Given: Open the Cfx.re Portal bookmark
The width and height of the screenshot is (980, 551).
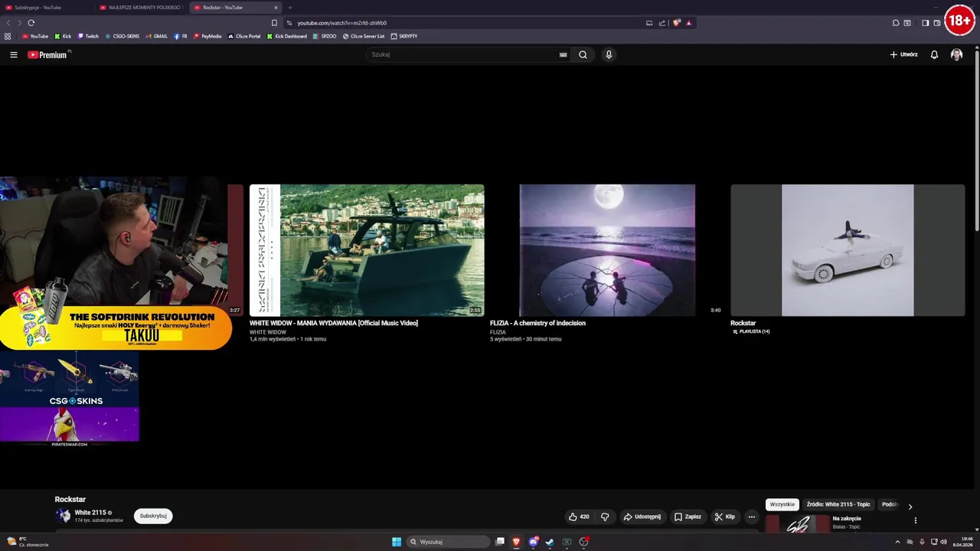Looking at the screenshot, I should (x=244, y=36).
